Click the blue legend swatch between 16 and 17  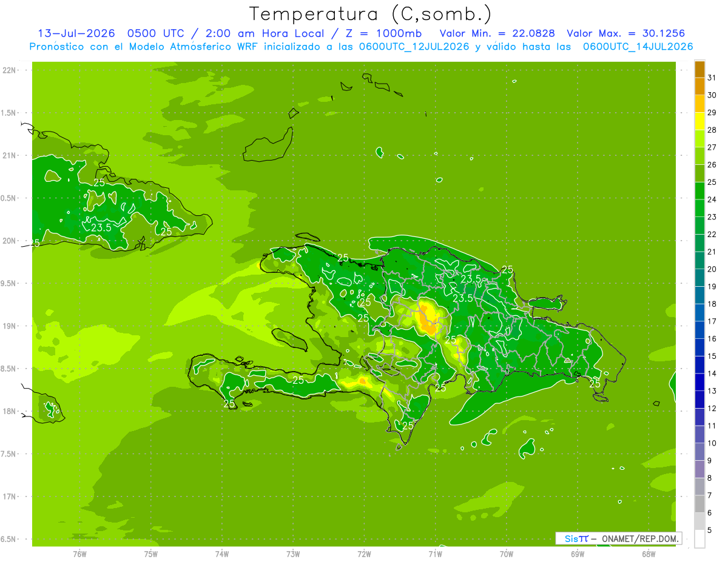click(699, 330)
